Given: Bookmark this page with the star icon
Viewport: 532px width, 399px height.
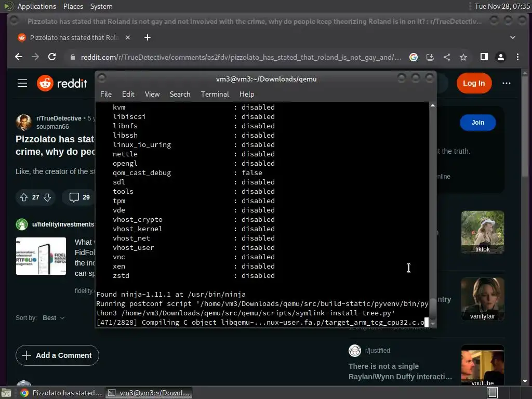Looking at the screenshot, I should [x=463, y=57].
